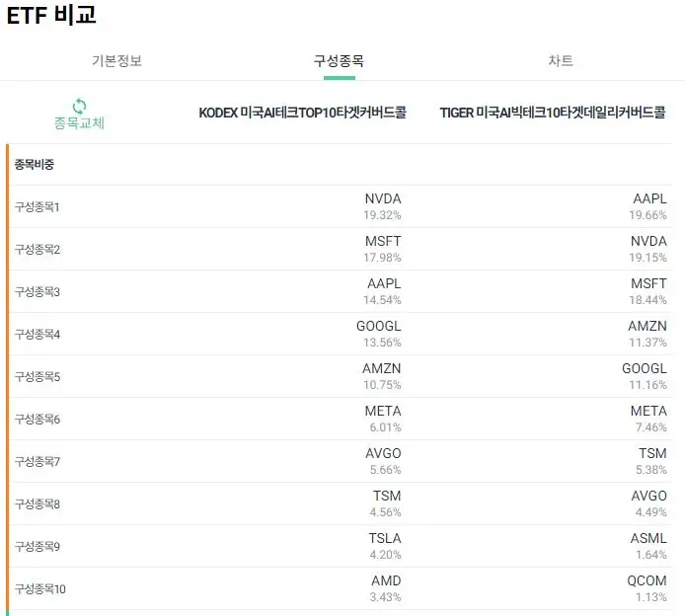The image size is (685, 616).
Task: Click GOOGL in the TIGER column
Action: [645, 368]
